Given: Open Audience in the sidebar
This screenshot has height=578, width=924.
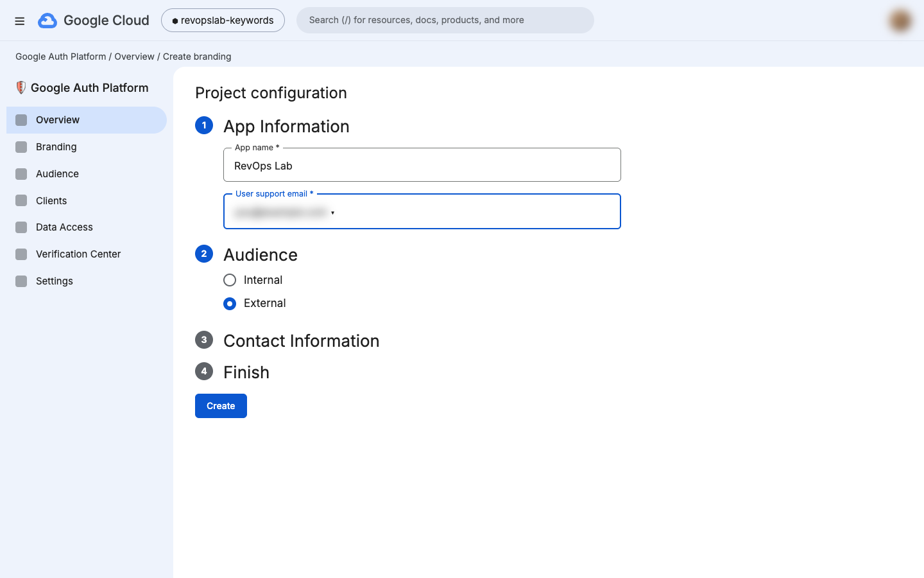Looking at the screenshot, I should [87, 174].
